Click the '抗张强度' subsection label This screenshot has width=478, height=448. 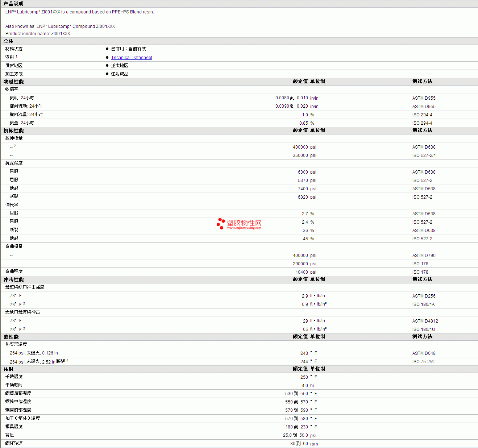[14, 163]
